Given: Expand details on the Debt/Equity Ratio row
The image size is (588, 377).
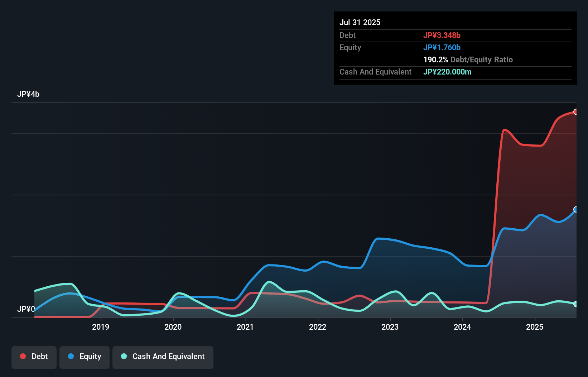Looking at the screenshot, I should [x=468, y=59].
